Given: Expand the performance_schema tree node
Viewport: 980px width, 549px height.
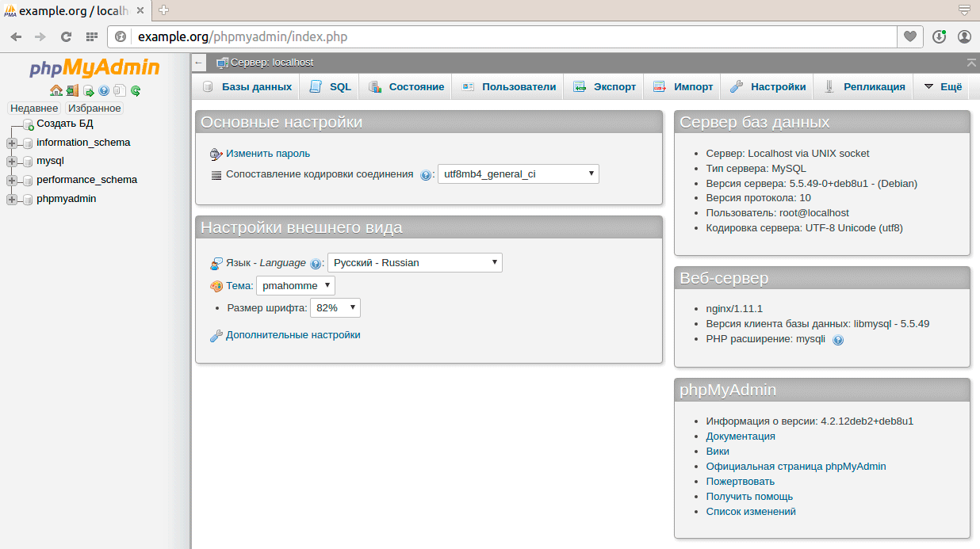Looking at the screenshot, I should pyautogui.click(x=11, y=181).
